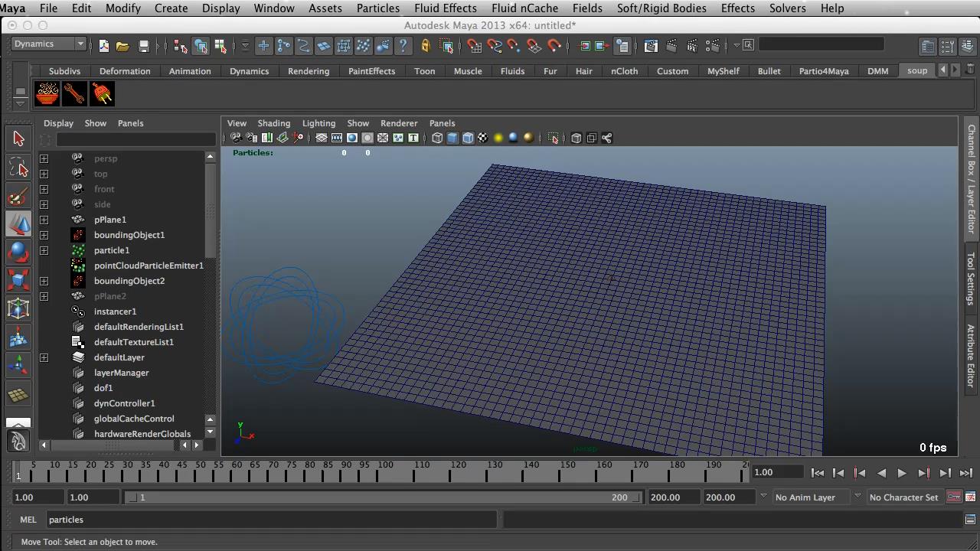The height and width of the screenshot is (551, 980).
Task: Click the go-to-start playback button
Action: (x=817, y=472)
